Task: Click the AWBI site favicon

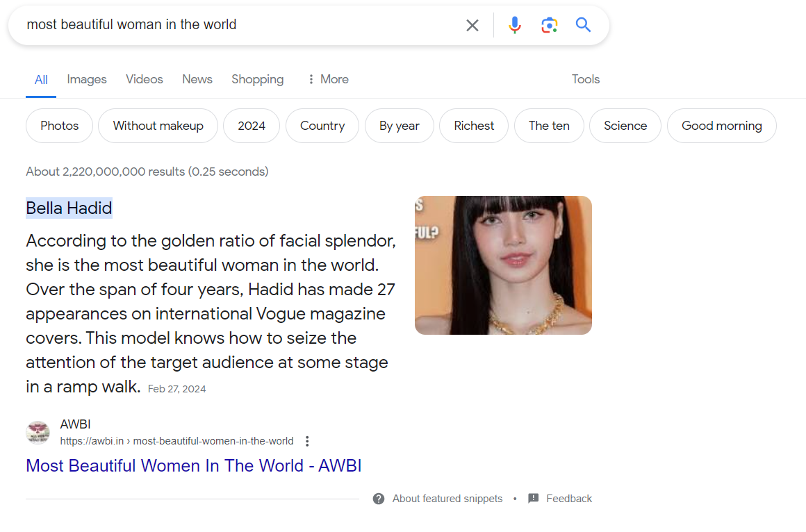Action: [x=38, y=432]
